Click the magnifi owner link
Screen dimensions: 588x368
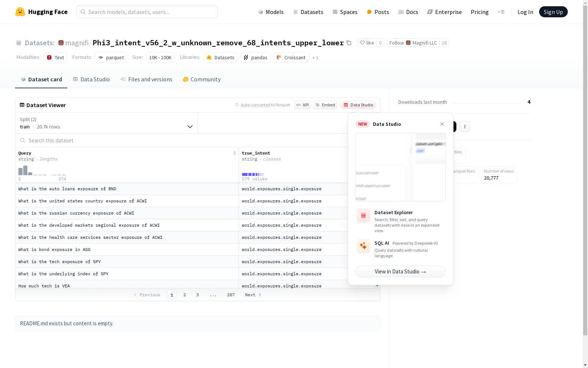point(77,43)
